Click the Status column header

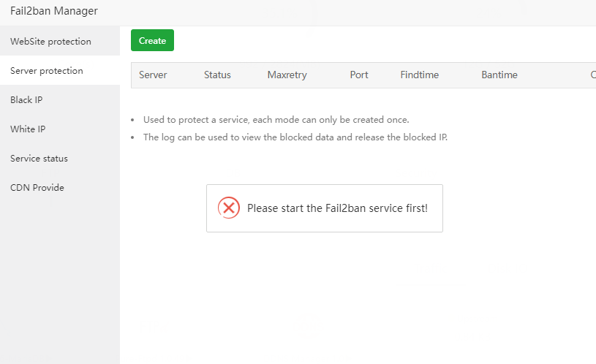(x=217, y=75)
